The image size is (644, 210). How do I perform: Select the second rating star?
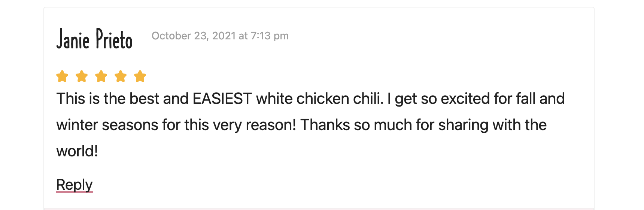(82, 76)
